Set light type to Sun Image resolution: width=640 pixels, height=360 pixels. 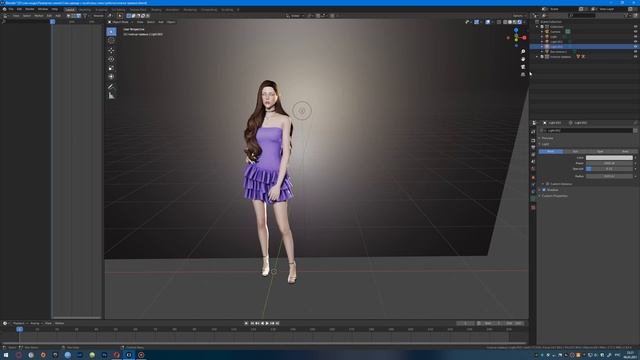pos(576,151)
